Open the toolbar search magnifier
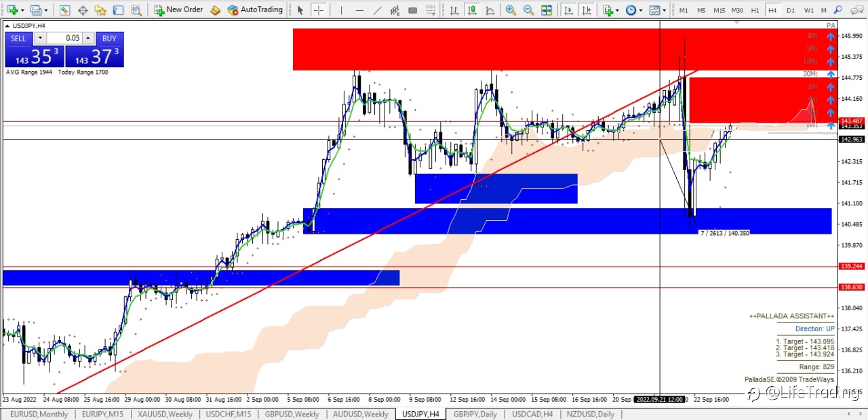Image resolution: width=868 pixels, height=420 pixels. tap(837, 10)
